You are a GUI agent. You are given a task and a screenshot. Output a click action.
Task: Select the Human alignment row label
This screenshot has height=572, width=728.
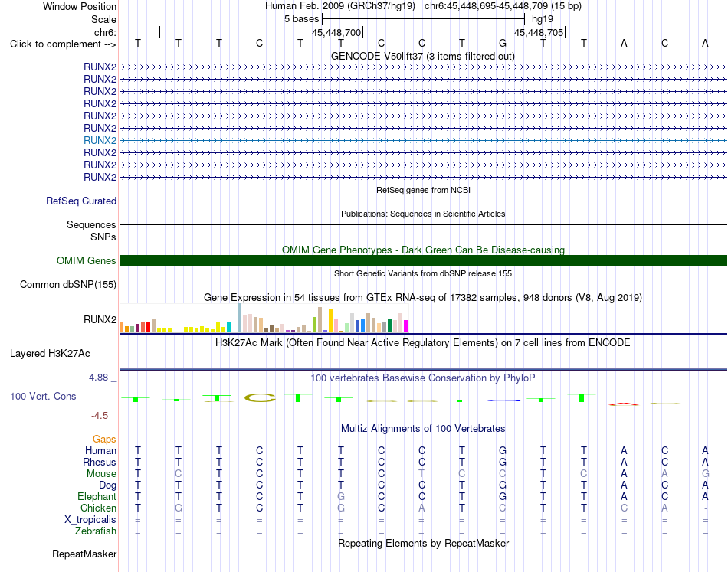pyautogui.click(x=100, y=450)
